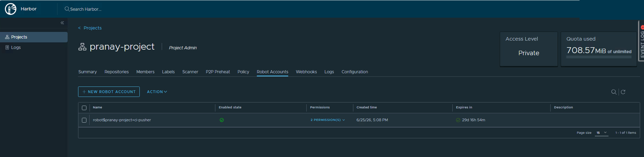Open the Event Log side panel
Viewport: 644px width, 157px height.
[642, 41]
